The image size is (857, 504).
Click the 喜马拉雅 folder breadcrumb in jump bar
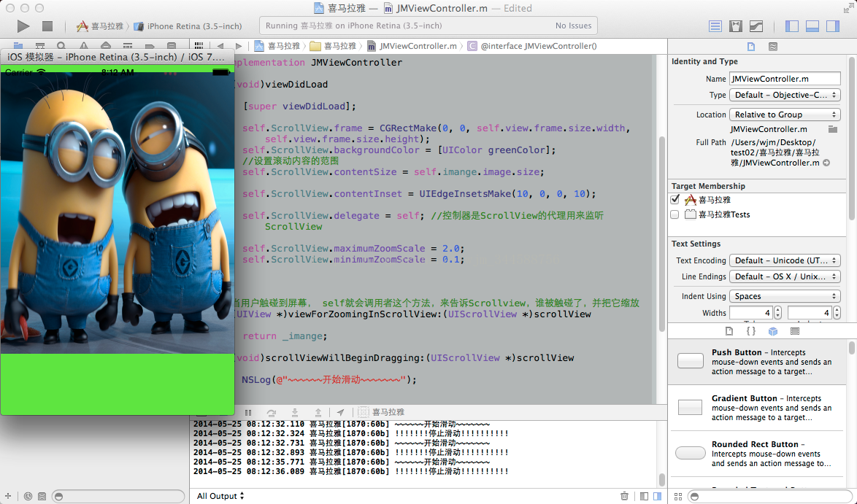click(334, 46)
